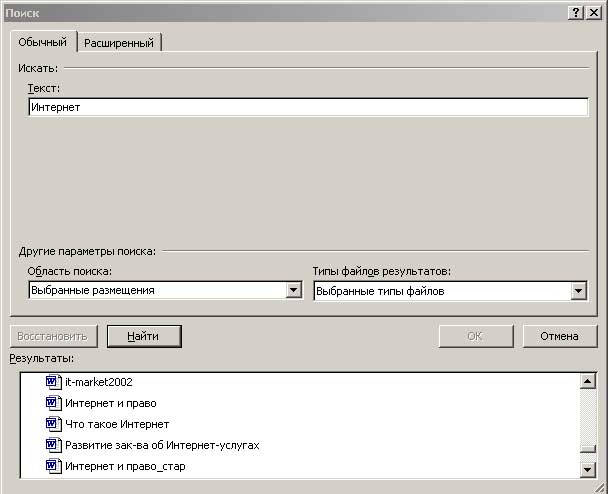The image size is (608, 494).
Task: Click Word icon next to it-market2002
Action: tap(54, 381)
